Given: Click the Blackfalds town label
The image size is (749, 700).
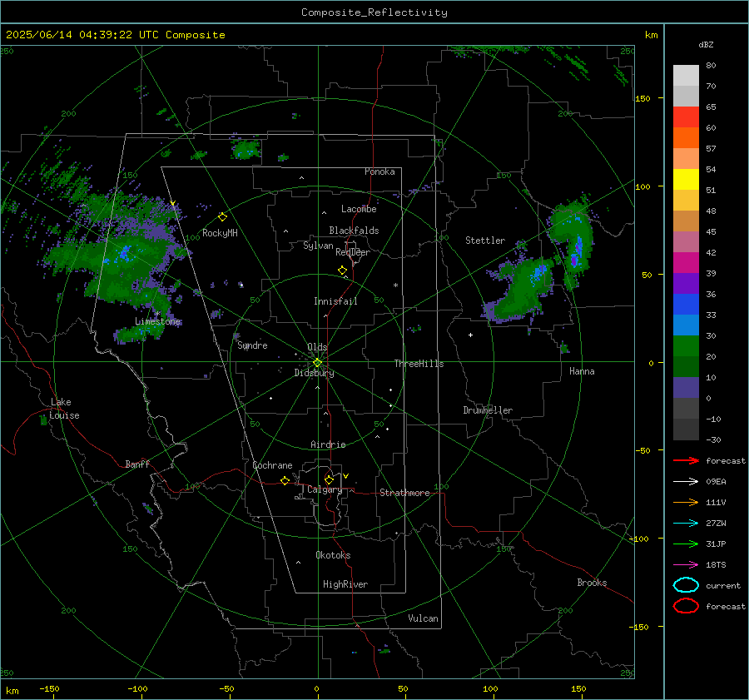Looking at the screenshot, I should pyautogui.click(x=354, y=231).
